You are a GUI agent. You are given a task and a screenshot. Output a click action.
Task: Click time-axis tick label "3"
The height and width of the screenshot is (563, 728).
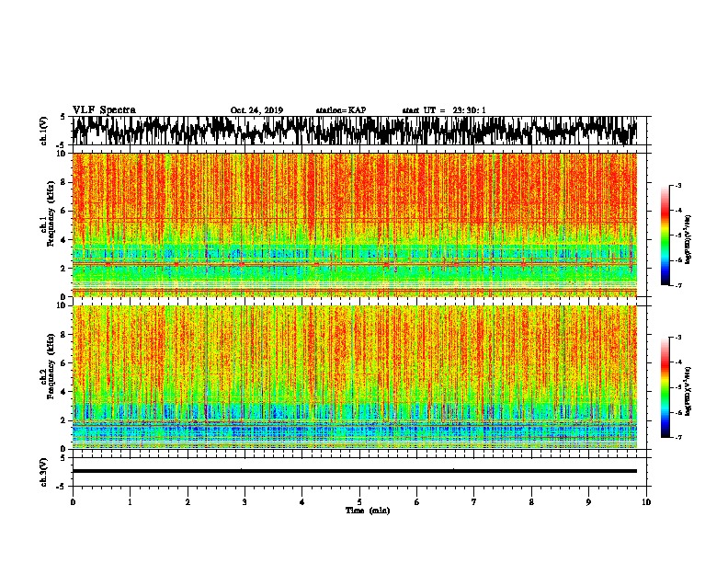(x=245, y=502)
